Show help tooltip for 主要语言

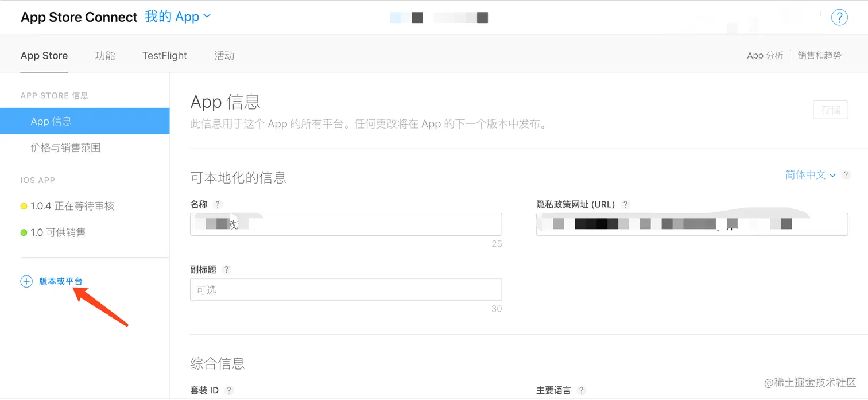tap(582, 390)
